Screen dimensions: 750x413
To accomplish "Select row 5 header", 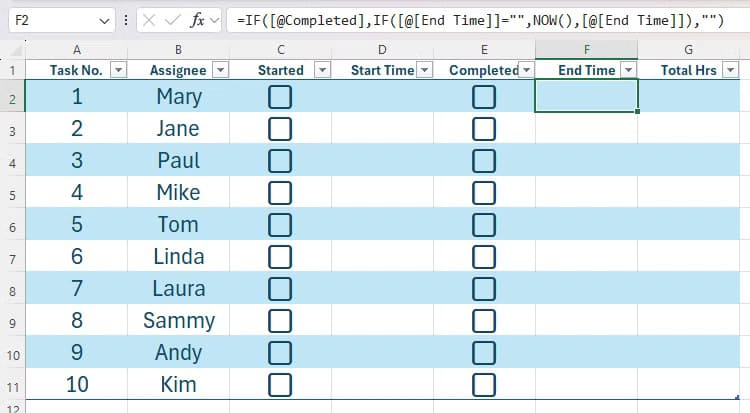I will click(12, 193).
